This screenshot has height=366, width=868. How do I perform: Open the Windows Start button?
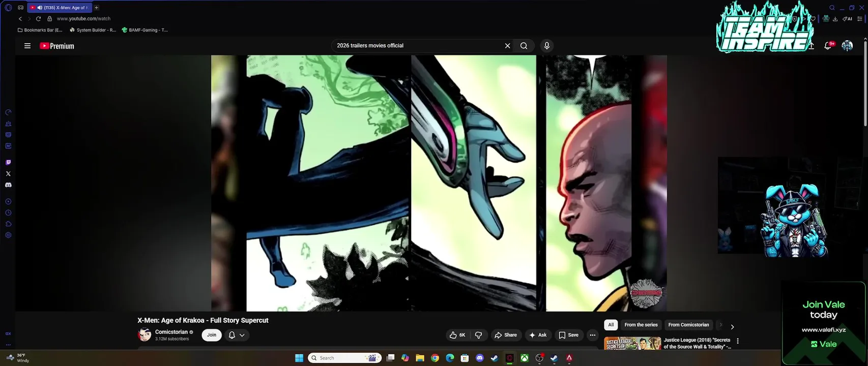click(x=299, y=358)
